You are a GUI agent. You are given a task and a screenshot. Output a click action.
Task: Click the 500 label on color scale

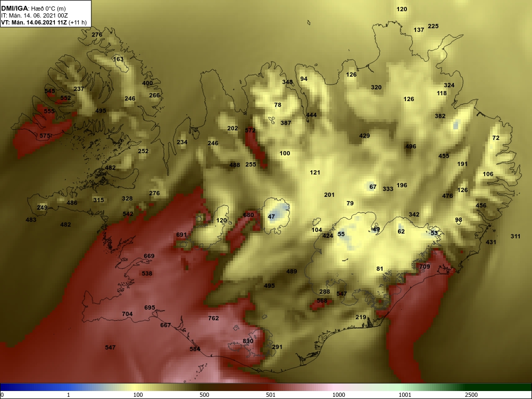(204, 395)
